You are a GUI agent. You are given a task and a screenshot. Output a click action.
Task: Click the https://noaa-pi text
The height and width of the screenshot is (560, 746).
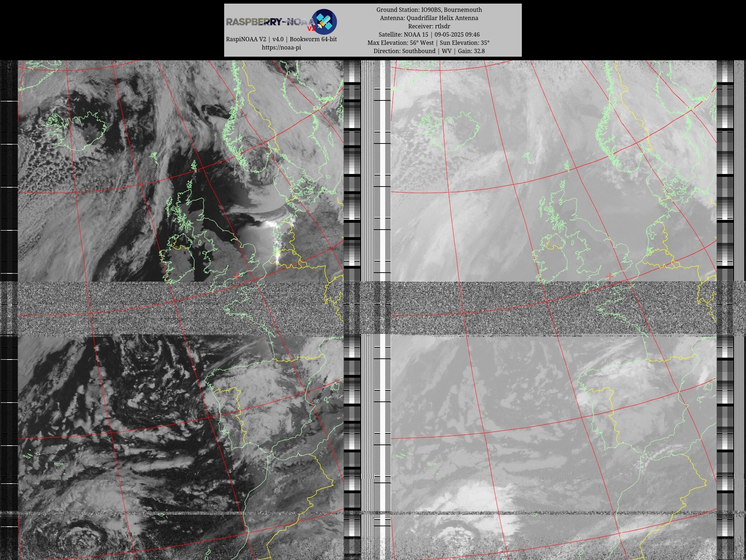(x=281, y=47)
